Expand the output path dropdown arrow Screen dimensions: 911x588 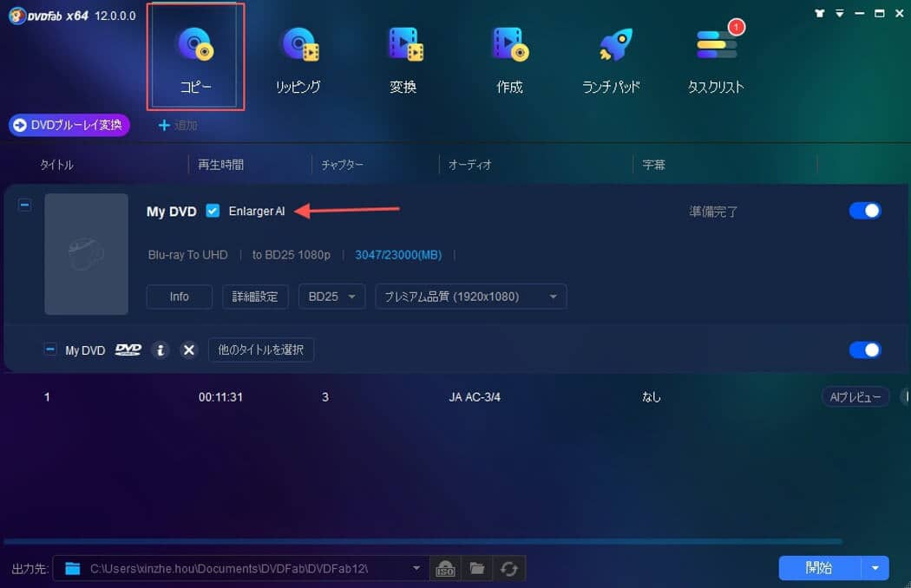pos(416,568)
